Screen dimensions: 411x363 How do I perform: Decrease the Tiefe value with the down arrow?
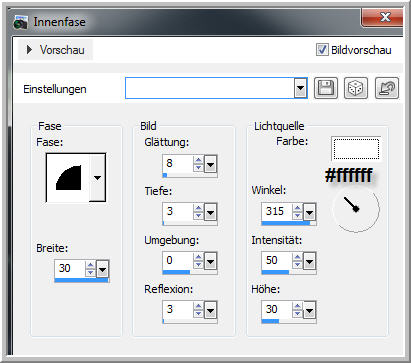coord(198,216)
